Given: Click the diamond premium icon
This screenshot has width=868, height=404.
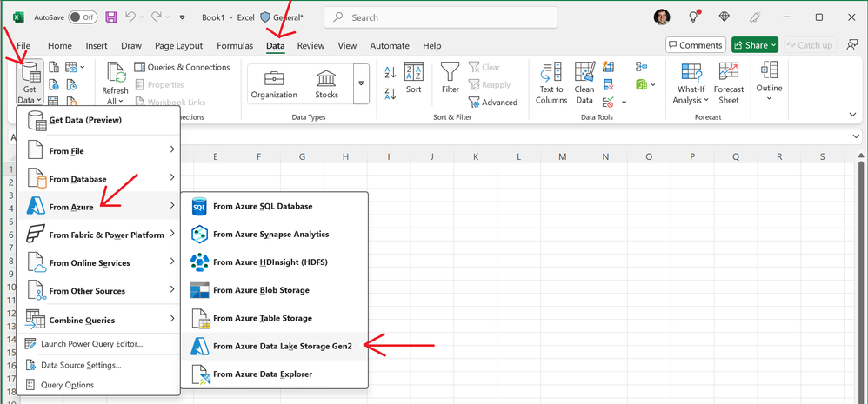Looking at the screenshot, I should [724, 17].
